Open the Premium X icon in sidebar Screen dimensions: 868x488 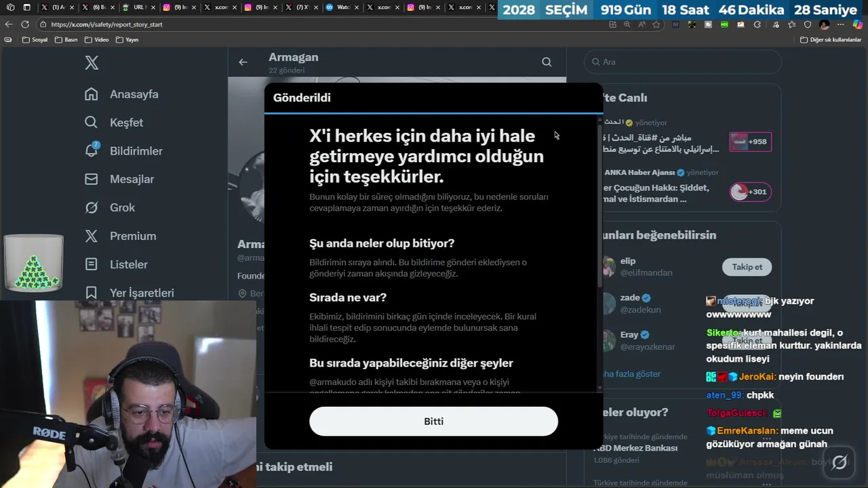(92, 236)
